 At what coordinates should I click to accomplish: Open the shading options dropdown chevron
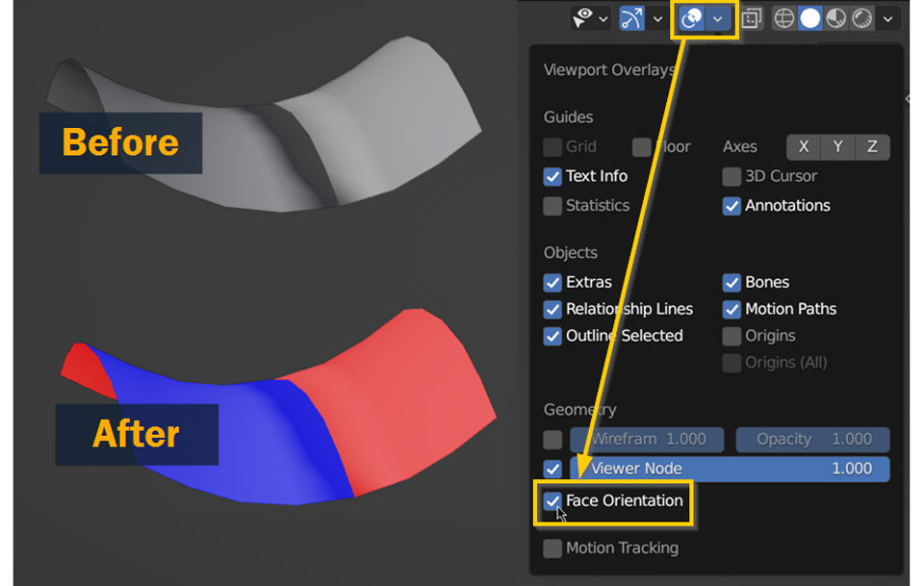(887, 17)
